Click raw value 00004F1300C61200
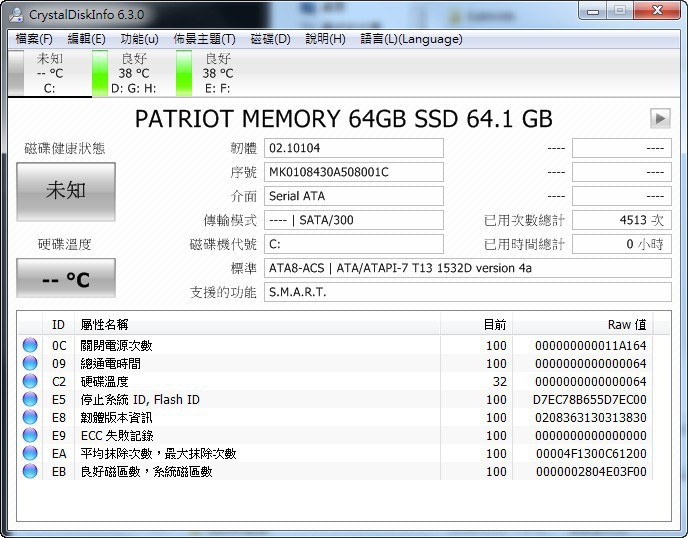The width and height of the screenshot is (688, 538). coord(591,453)
